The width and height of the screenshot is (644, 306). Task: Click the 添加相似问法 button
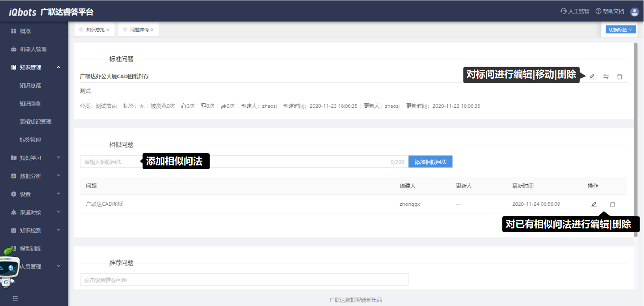[x=430, y=162]
